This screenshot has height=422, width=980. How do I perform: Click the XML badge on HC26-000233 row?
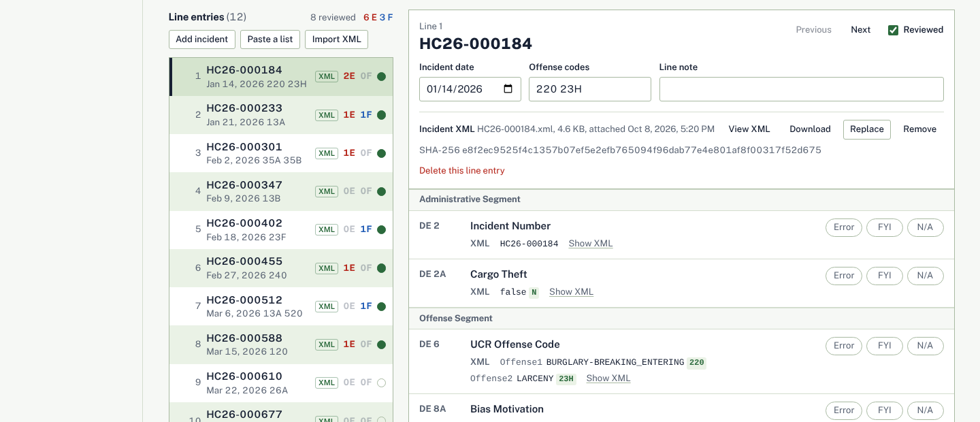[327, 115]
